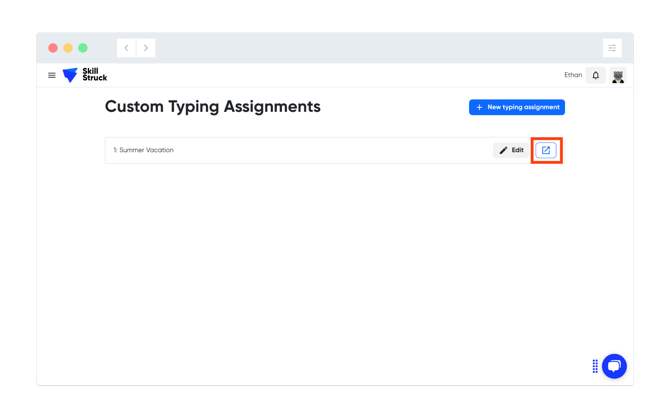Screen dimensions: 670x418
Task: Go forward with browser forward arrow
Action: [x=146, y=48]
